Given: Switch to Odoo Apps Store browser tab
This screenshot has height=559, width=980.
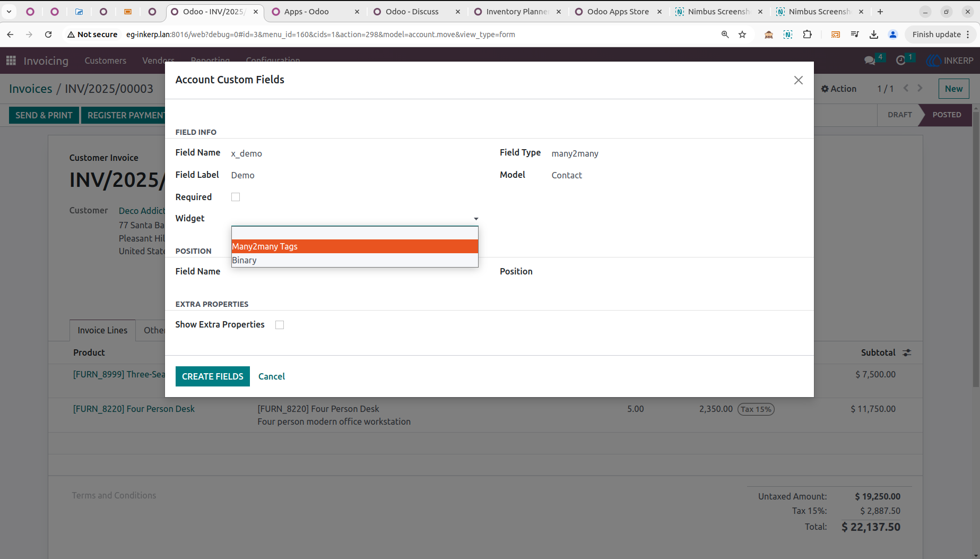Looking at the screenshot, I should point(618,12).
